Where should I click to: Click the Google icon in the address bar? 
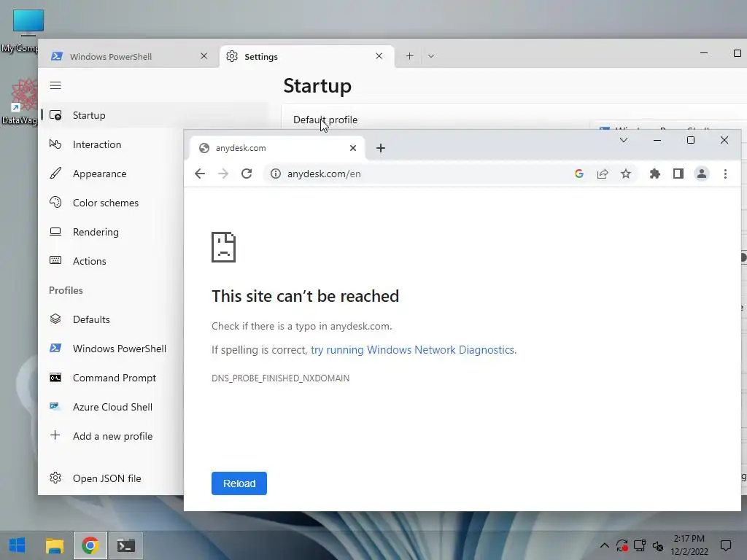coord(578,174)
